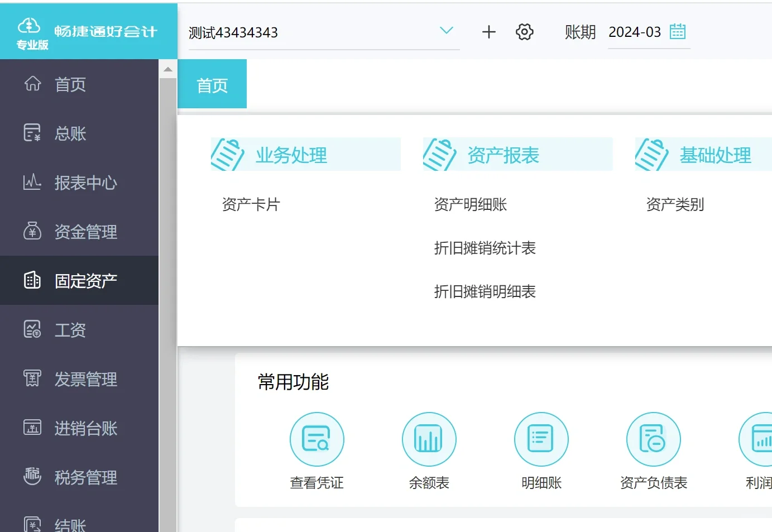The width and height of the screenshot is (772, 532).
Task: Click the 结账 icon at sidebar bottom
Action: (x=32, y=524)
